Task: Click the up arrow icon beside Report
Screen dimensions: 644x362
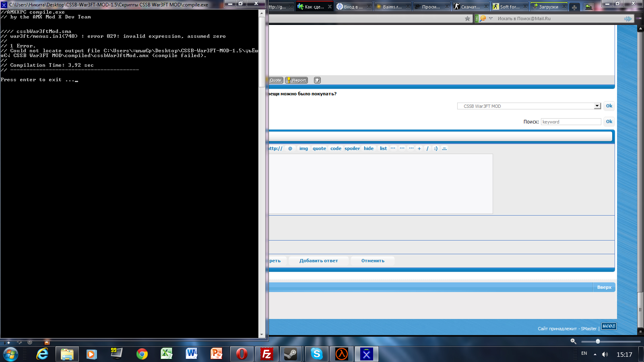Action: 317,80
